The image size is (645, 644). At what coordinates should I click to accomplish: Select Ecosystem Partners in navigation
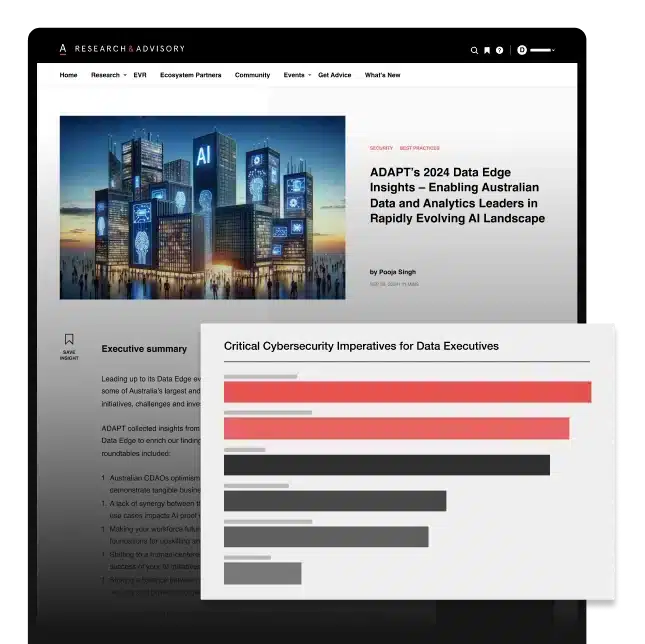[x=190, y=75]
